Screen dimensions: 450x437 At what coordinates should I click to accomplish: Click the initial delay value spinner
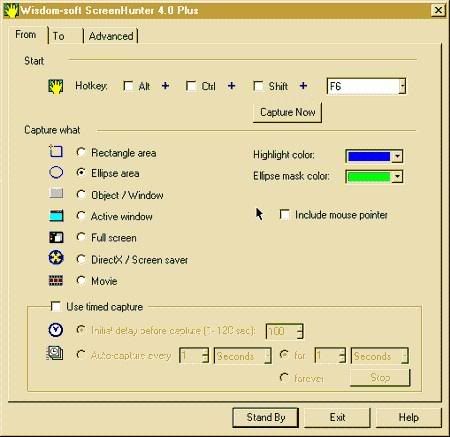(x=299, y=331)
